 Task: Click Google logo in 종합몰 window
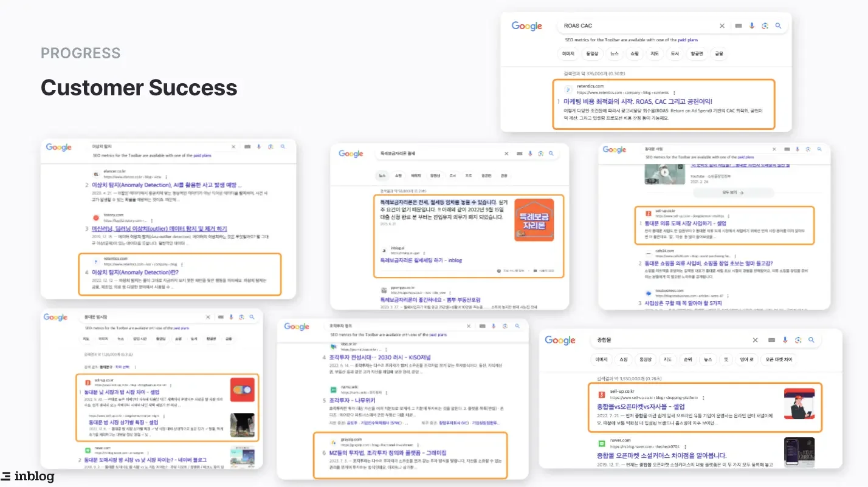coord(560,340)
